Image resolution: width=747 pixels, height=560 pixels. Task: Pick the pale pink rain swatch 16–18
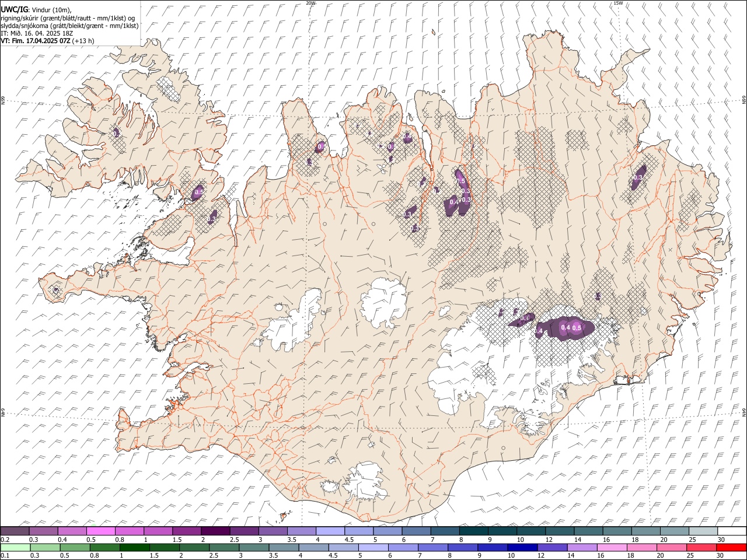point(612,548)
